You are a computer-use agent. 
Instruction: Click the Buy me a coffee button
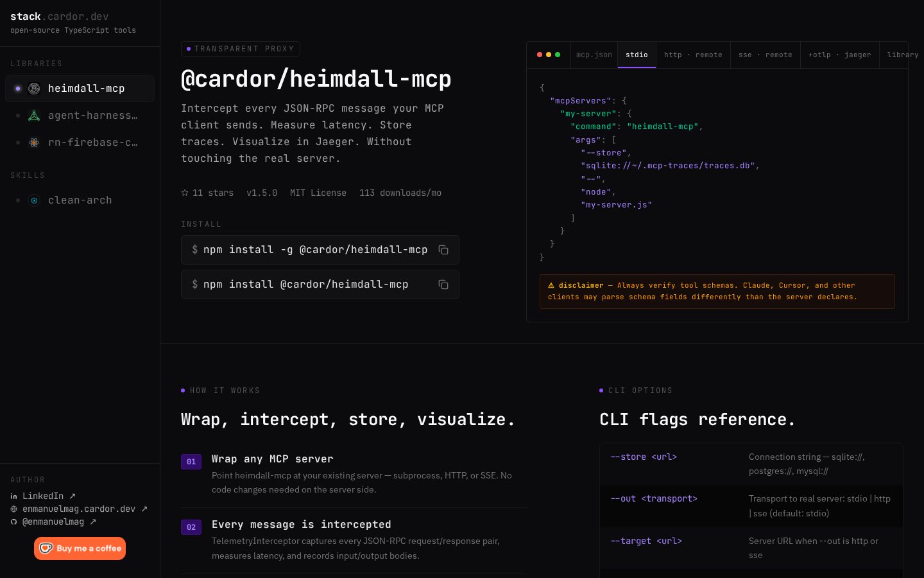click(80, 548)
